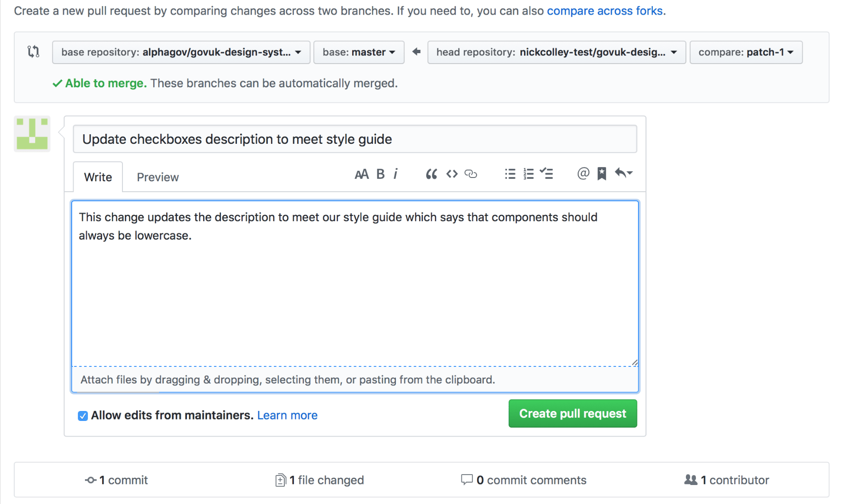Insert a blockquote
The image size is (843, 504).
tap(431, 174)
